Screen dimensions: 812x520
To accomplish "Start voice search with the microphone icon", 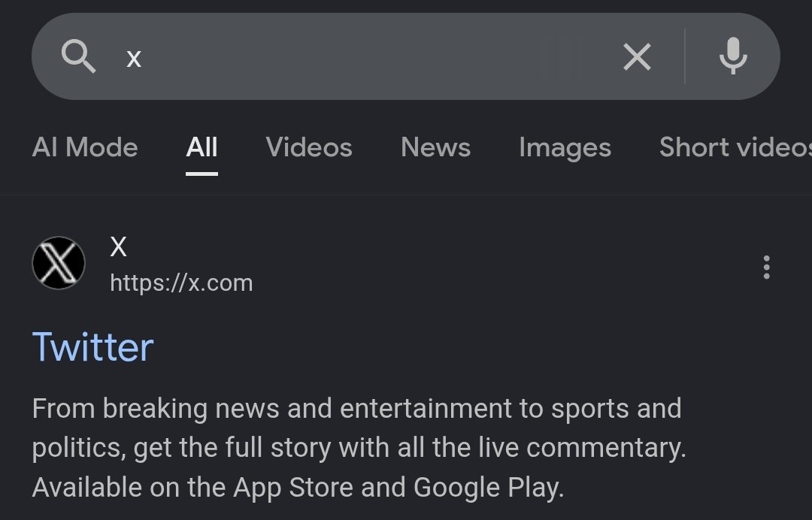I will pos(733,56).
